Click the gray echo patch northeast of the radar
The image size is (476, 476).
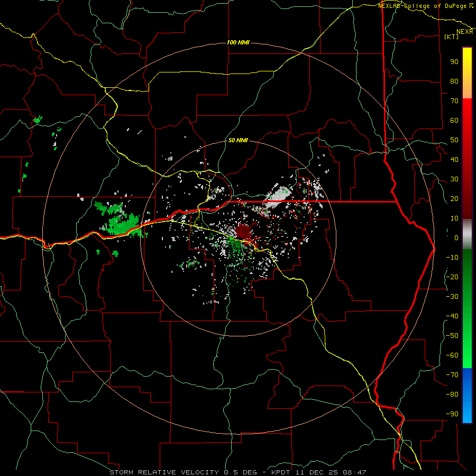[x=278, y=197]
